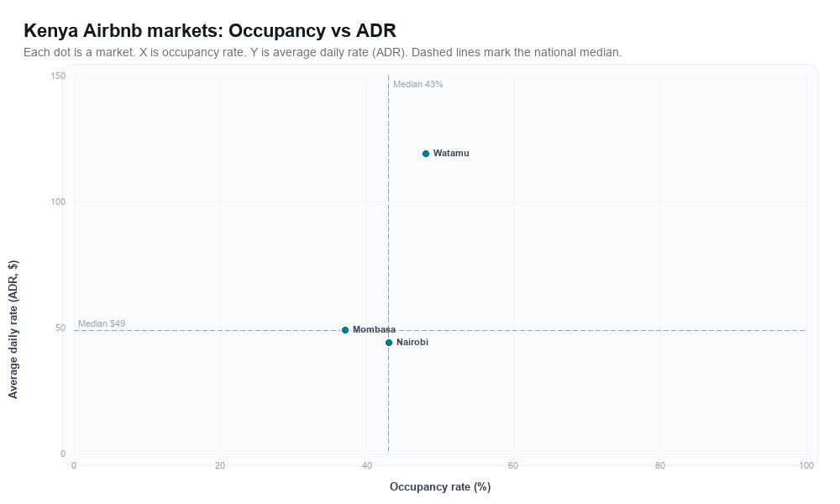Click the x-axis tick label 20
This screenshot has height=504, width=840.
(x=220, y=466)
